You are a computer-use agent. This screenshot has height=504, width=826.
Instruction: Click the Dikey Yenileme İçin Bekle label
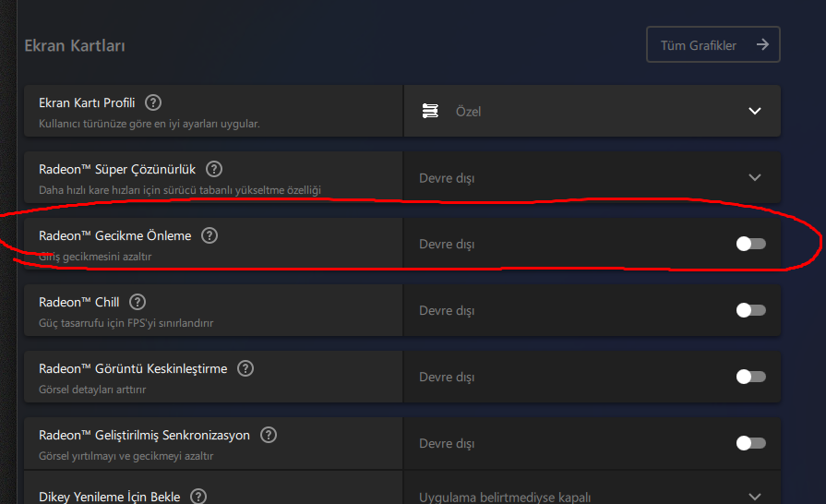110,497
